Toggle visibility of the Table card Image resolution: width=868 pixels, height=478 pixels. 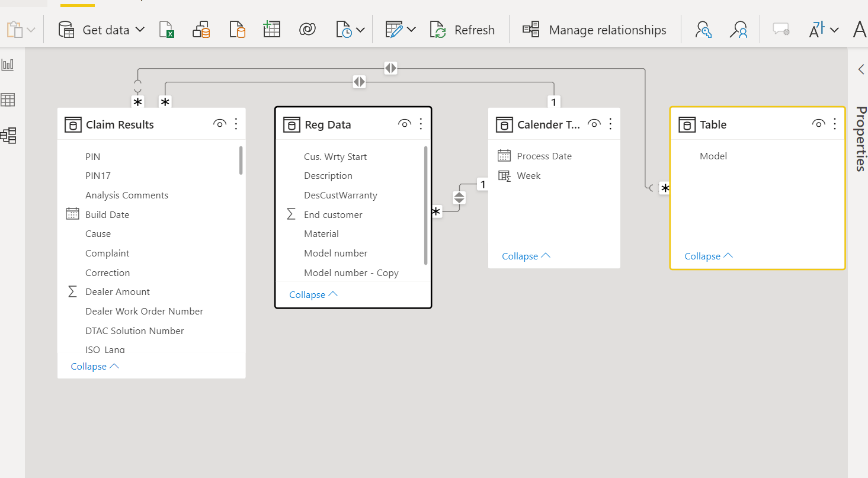pos(818,124)
